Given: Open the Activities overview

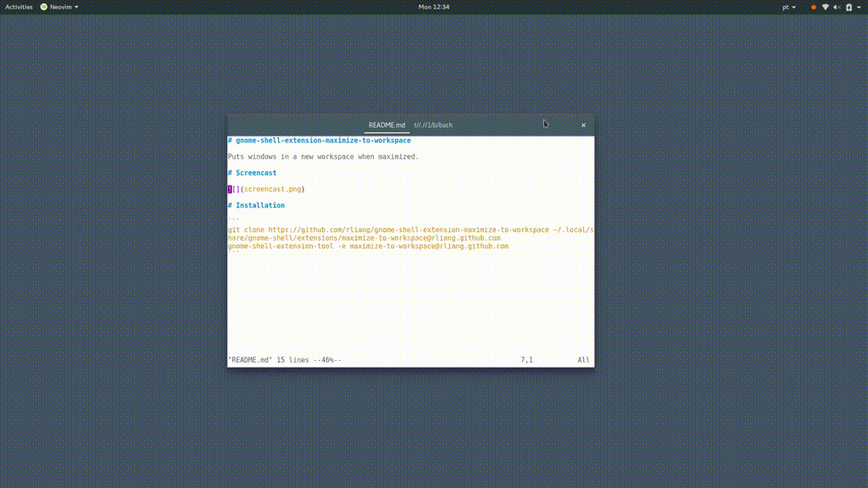Looking at the screenshot, I should pos(19,7).
